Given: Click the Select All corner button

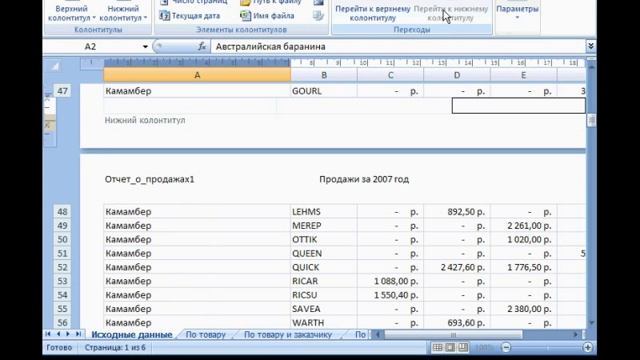Looking at the screenshot, I should point(55,67).
